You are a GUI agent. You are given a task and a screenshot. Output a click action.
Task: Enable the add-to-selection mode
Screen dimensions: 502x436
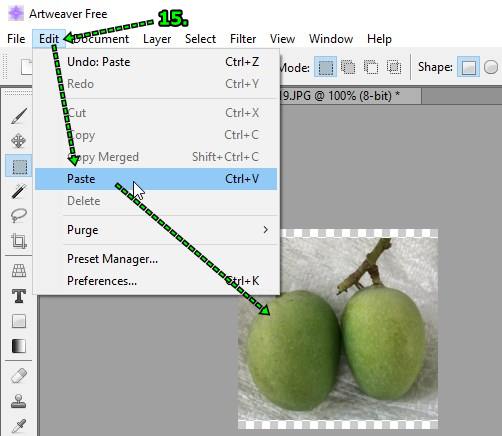[348, 67]
